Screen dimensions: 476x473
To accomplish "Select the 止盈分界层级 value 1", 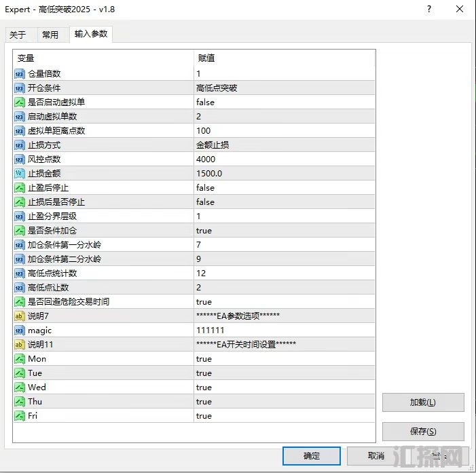I will 285,216.
